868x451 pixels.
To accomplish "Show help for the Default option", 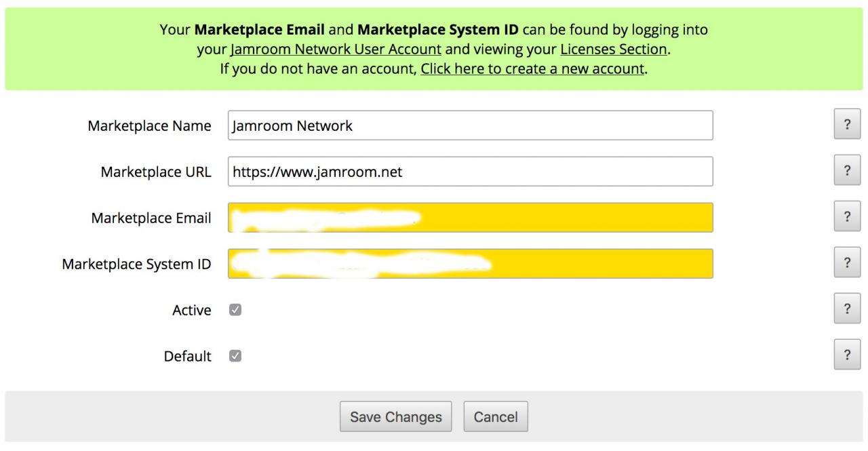I will coord(847,355).
